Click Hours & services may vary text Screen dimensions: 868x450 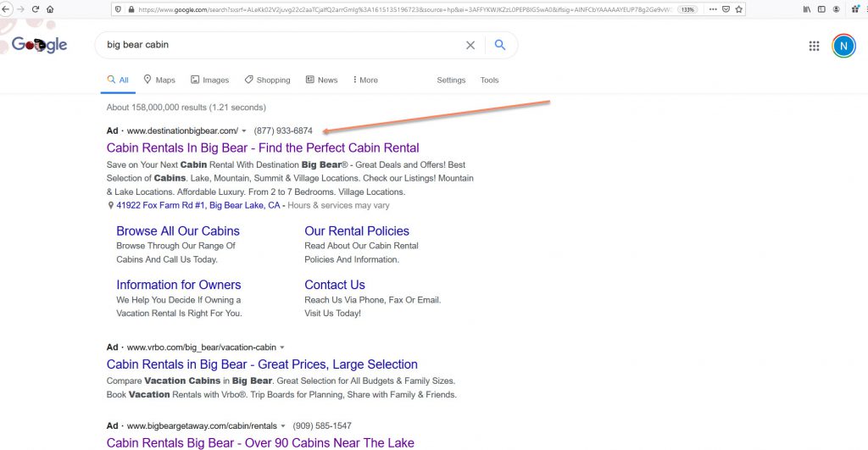coord(339,205)
